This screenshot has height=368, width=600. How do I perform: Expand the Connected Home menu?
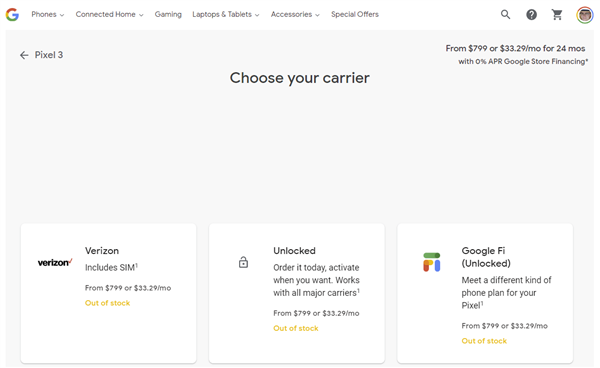[109, 15]
